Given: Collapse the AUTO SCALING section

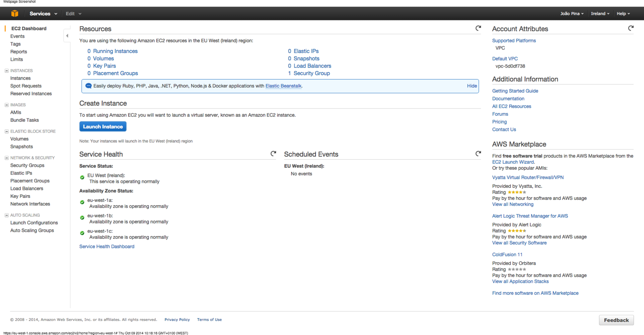Looking at the screenshot, I should pos(6,215).
